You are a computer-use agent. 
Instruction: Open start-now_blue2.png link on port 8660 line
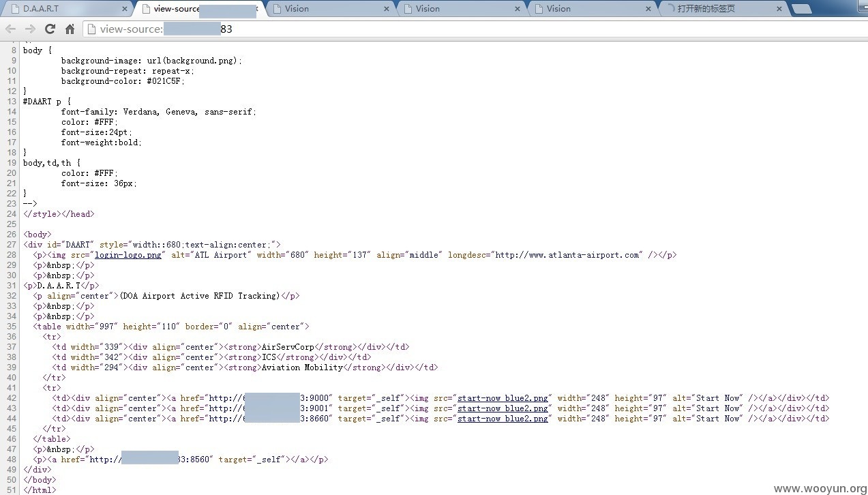pyautogui.click(x=503, y=419)
